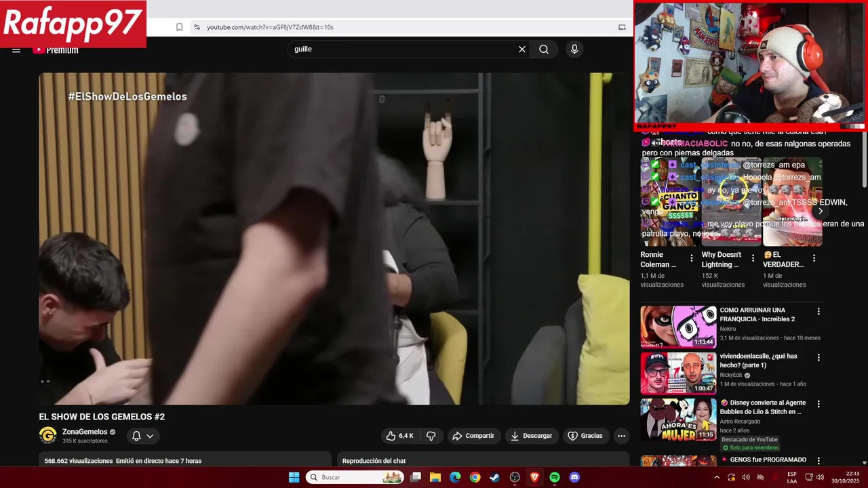
Task: Open the ZonaGemelos channel avatar
Action: click(x=47, y=435)
